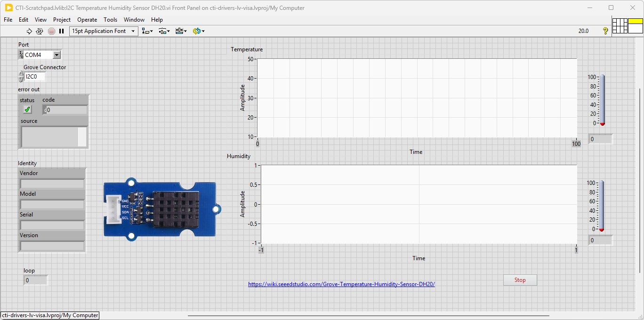Open the seeedstudio wiki link
Screen dimensions: 644x320
point(341,284)
